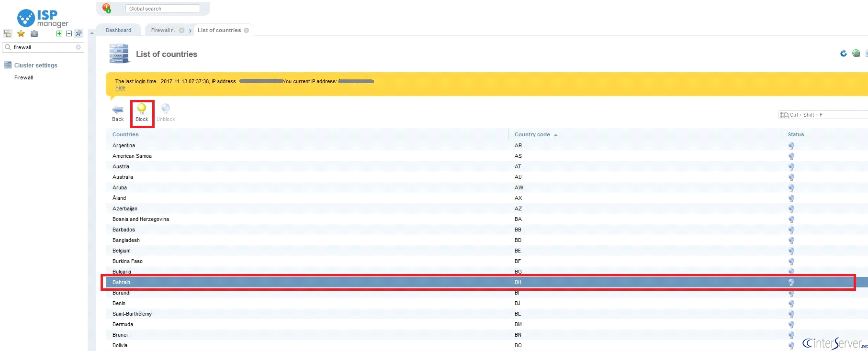Select the Saint-Barthélemy row
Viewport: 868px width, 351px height.
(487, 314)
